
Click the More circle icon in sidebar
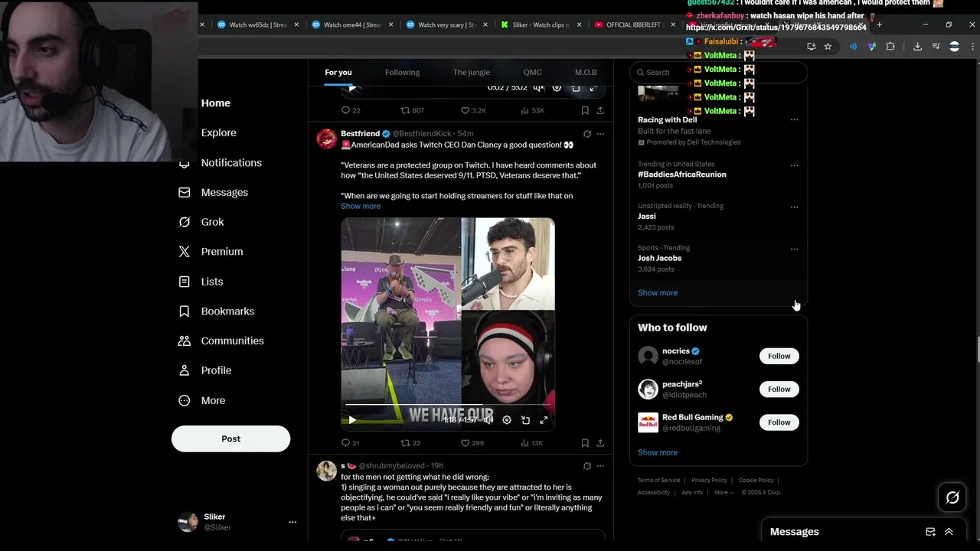(184, 400)
